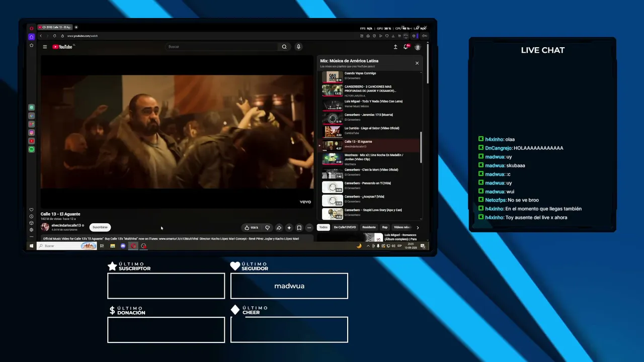
Task: Open Discord from the taskbar
Action: 123,246
